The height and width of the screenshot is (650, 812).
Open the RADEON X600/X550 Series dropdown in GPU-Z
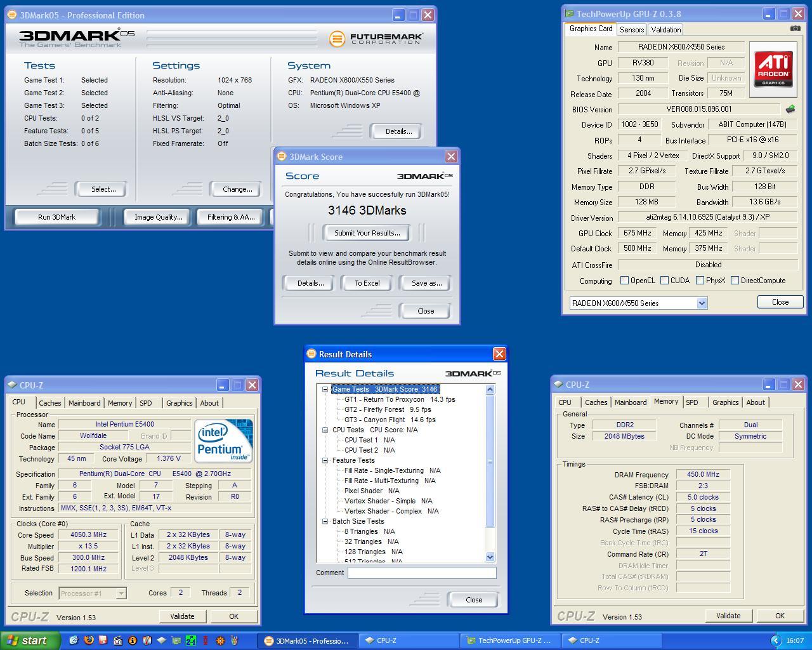[x=702, y=303]
